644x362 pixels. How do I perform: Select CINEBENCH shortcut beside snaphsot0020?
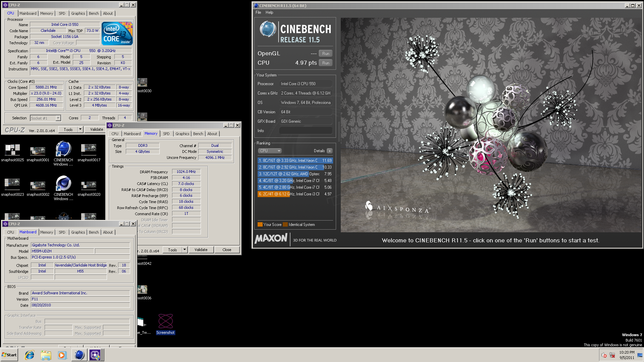pyautogui.click(x=63, y=188)
